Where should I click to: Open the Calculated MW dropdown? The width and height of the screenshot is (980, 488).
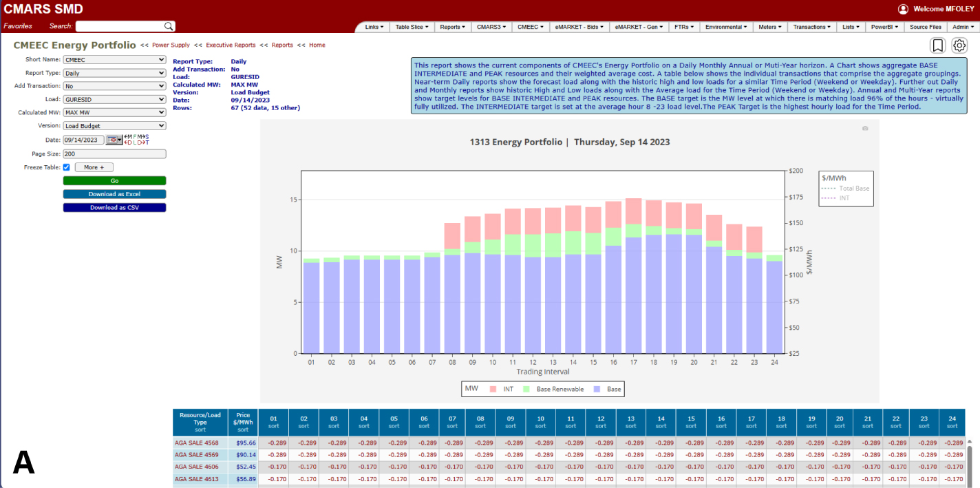[114, 112]
